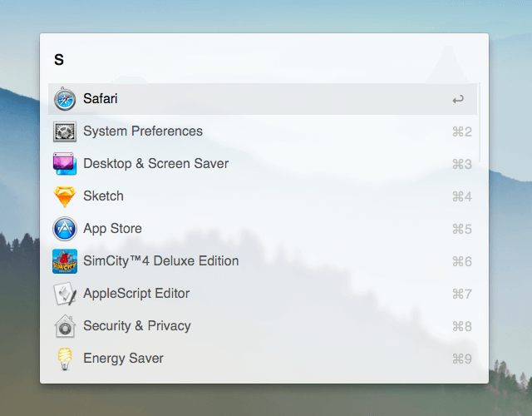532x416 pixels.
Task: Click the Safari compass icon
Action: click(x=65, y=99)
